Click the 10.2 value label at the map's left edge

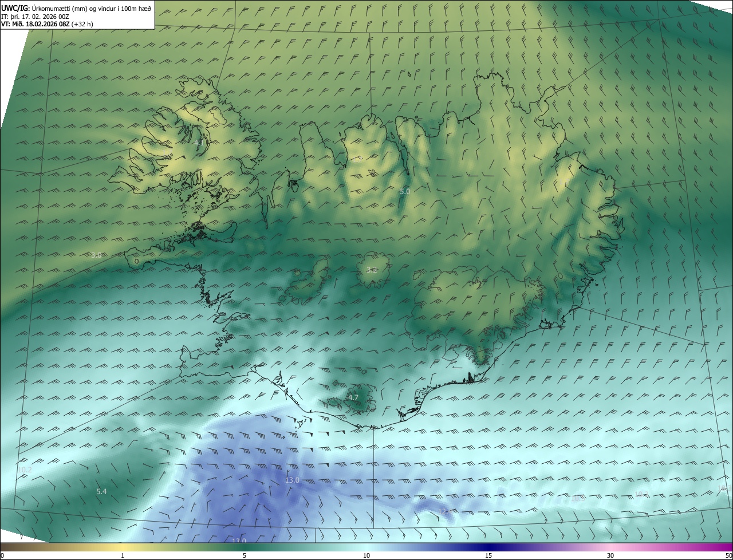[25, 470]
